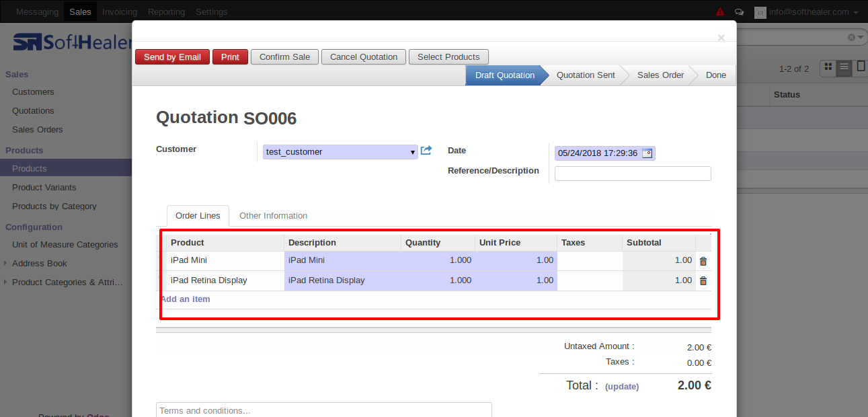
Task: Open the customer record via external link icon
Action: [426, 151]
